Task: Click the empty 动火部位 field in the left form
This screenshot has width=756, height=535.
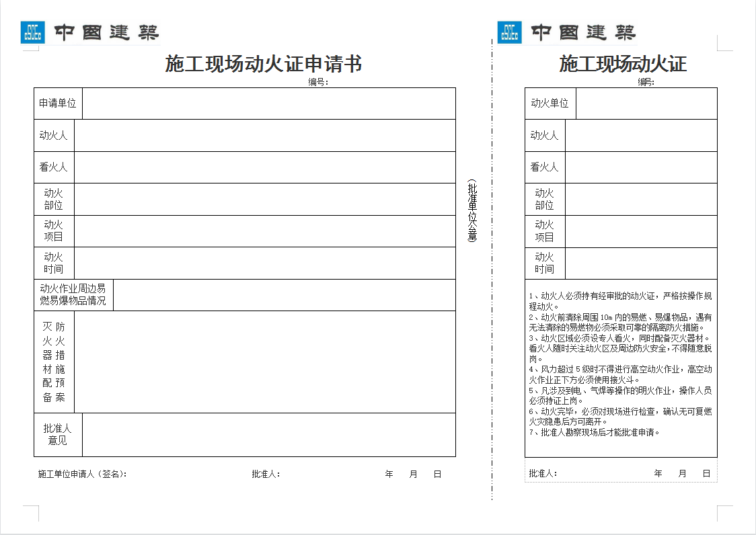Action: [x=265, y=199]
